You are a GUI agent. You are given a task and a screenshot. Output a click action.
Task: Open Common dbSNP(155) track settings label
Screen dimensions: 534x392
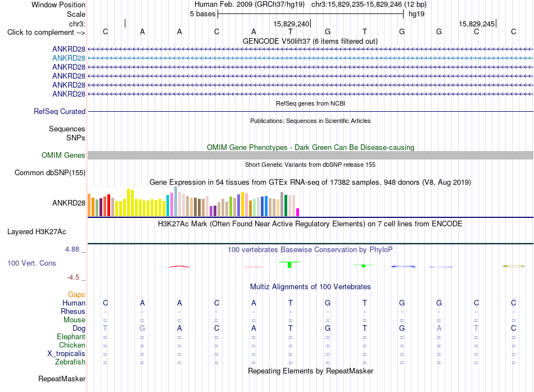pos(50,172)
